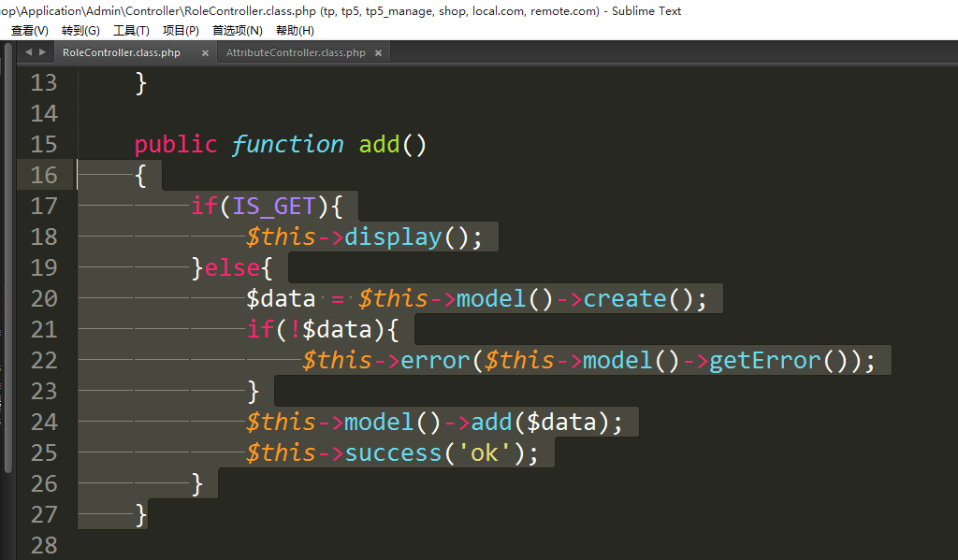Image resolution: width=958 pixels, height=560 pixels.
Task: Click line number 22 in the gutter
Action: coord(44,360)
